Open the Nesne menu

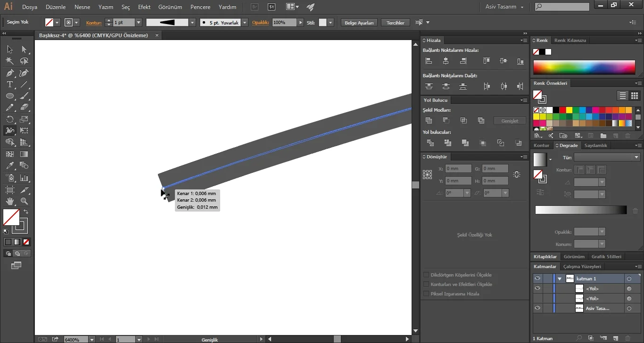[83, 7]
